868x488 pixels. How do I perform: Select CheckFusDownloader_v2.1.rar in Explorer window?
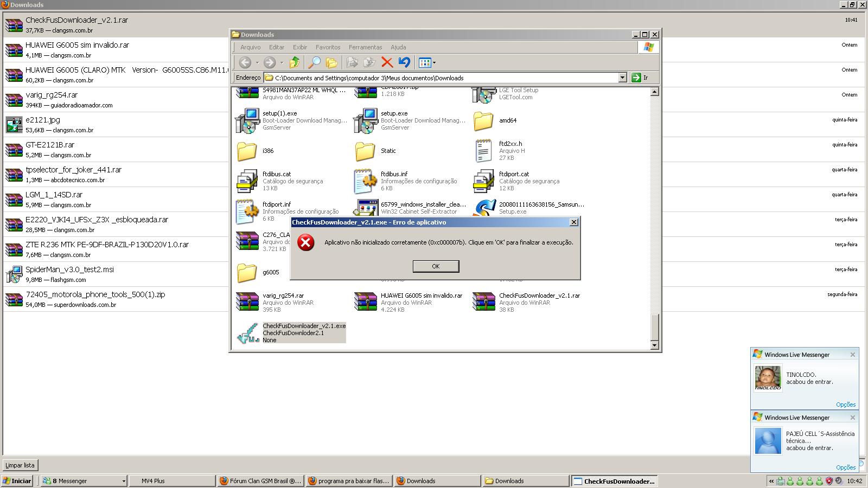(483, 303)
